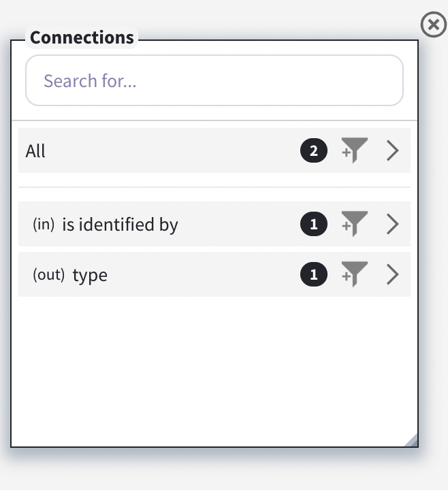
Task: Click the is identified by count badge
Action: coord(314,224)
